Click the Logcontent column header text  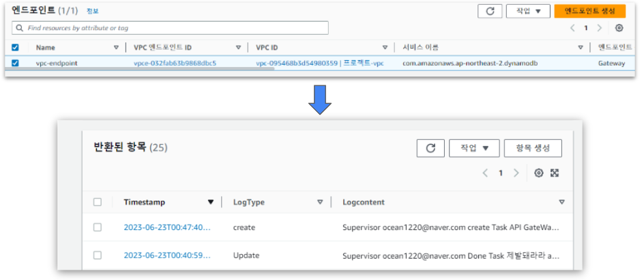tap(364, 202)
